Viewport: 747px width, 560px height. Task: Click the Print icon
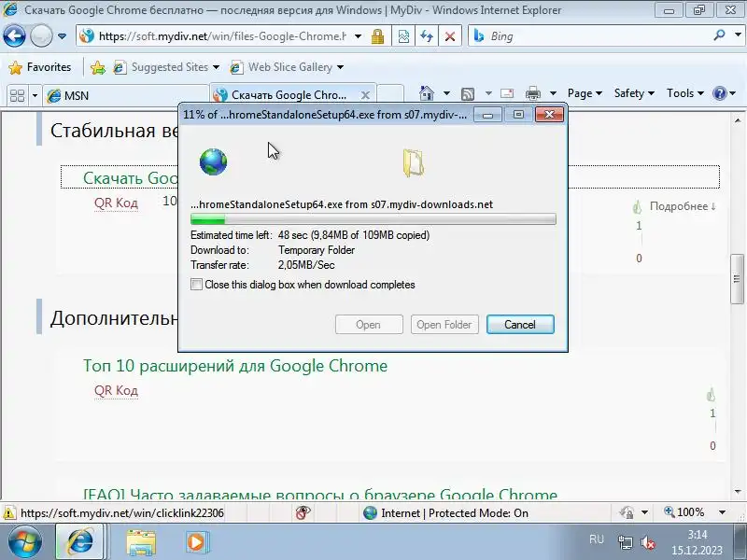click(533, 93)
